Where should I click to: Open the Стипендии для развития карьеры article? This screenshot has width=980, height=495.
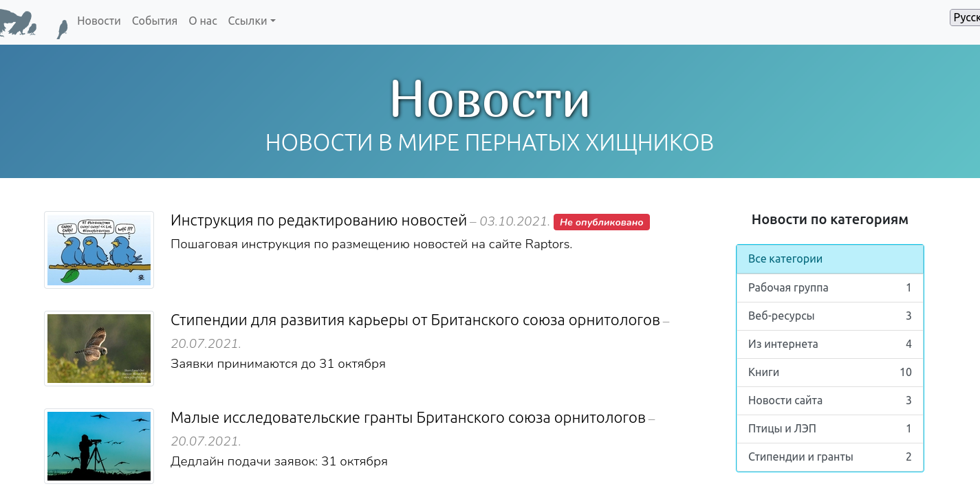415,320
